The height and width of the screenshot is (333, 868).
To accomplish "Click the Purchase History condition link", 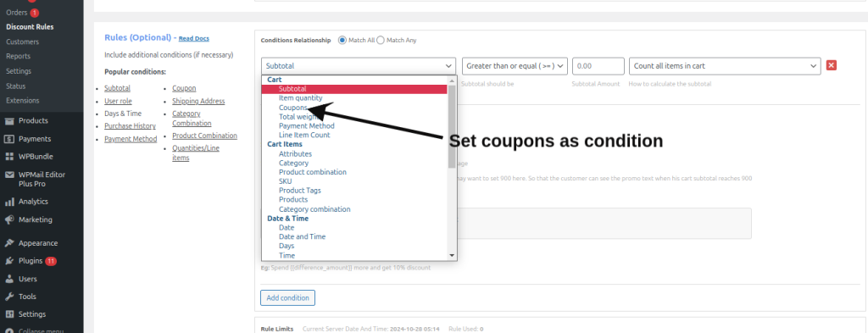I will tap(130, 126).
